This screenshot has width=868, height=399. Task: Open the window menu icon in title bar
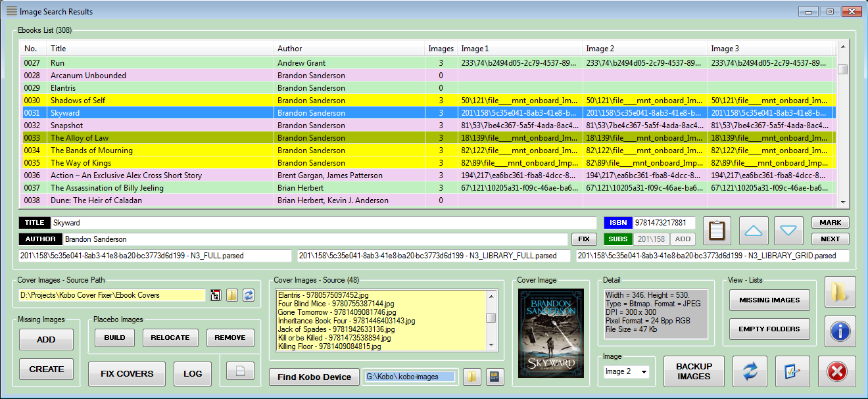tap(11, 11)
